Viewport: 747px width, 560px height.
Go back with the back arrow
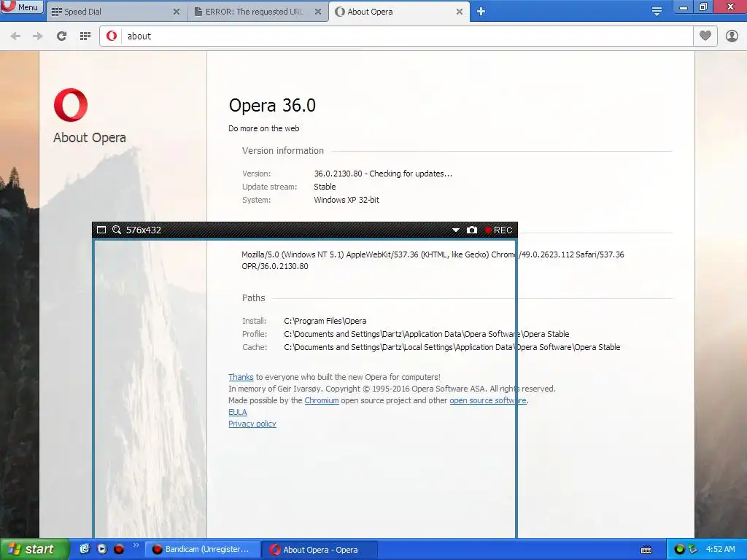click(x=15, y=36)
